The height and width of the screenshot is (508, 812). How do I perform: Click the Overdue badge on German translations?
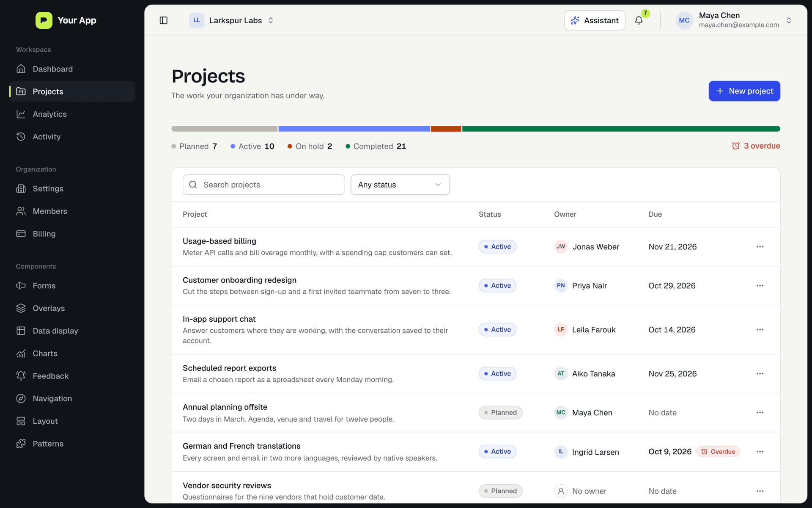coord(718,452)
